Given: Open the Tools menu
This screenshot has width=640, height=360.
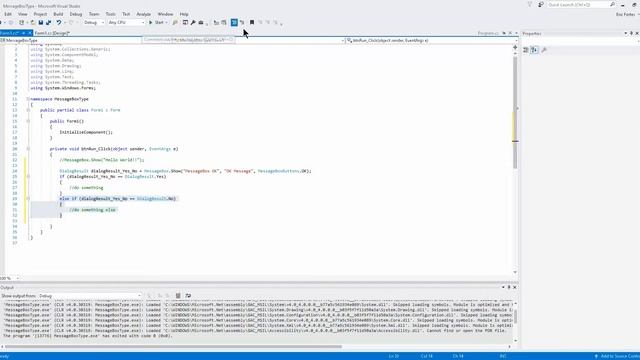Looking at the screenshot, I should (110, 14).
